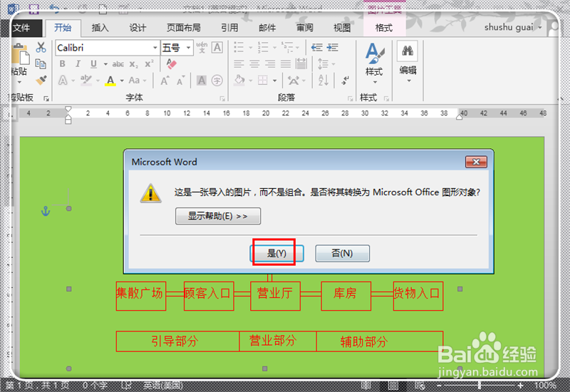Viewport: 570px width, 392px height.
Task: Apply Text Effects outlined A
Action: (63, 80)
